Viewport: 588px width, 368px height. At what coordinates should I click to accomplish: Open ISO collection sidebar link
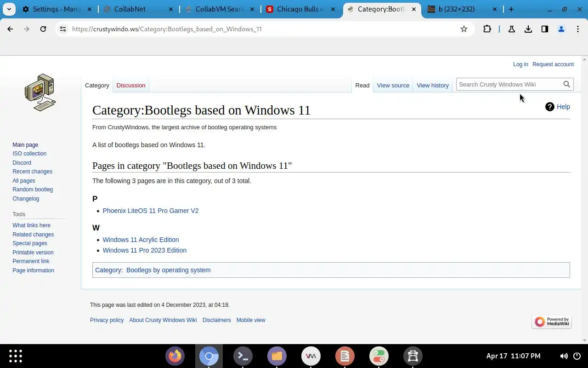(x=29, y=154)
